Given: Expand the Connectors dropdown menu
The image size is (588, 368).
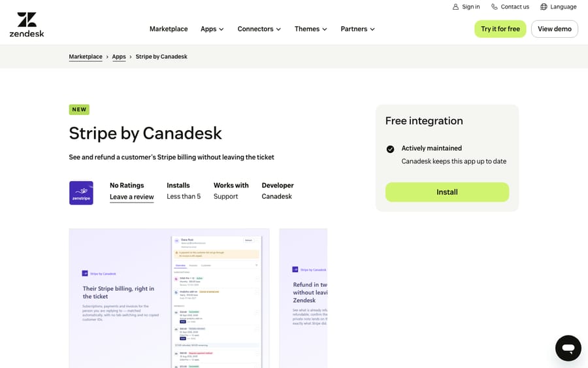Looking at the screenshot, I should click(259, 29).
